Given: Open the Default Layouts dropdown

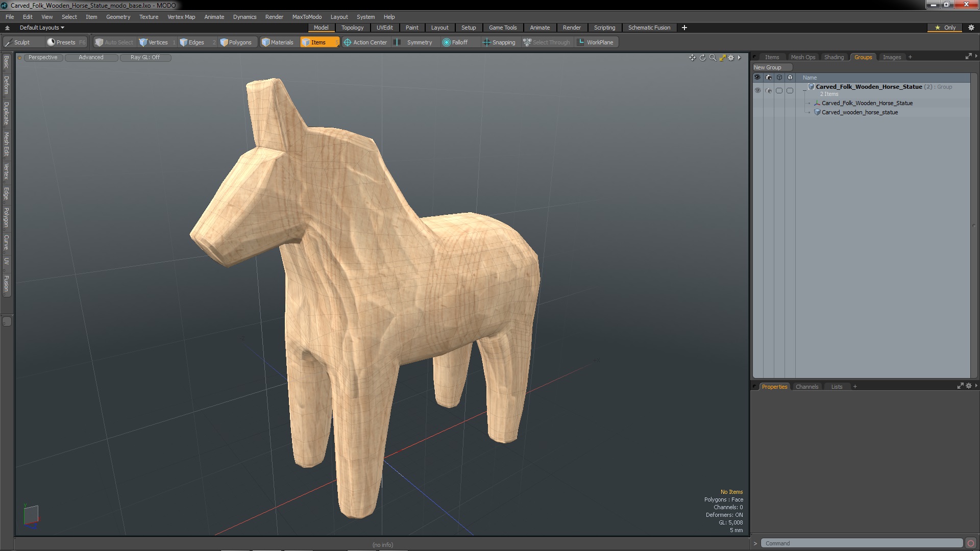Looking at the screenshot, I should pyautogui.click(x=42, y=28).
